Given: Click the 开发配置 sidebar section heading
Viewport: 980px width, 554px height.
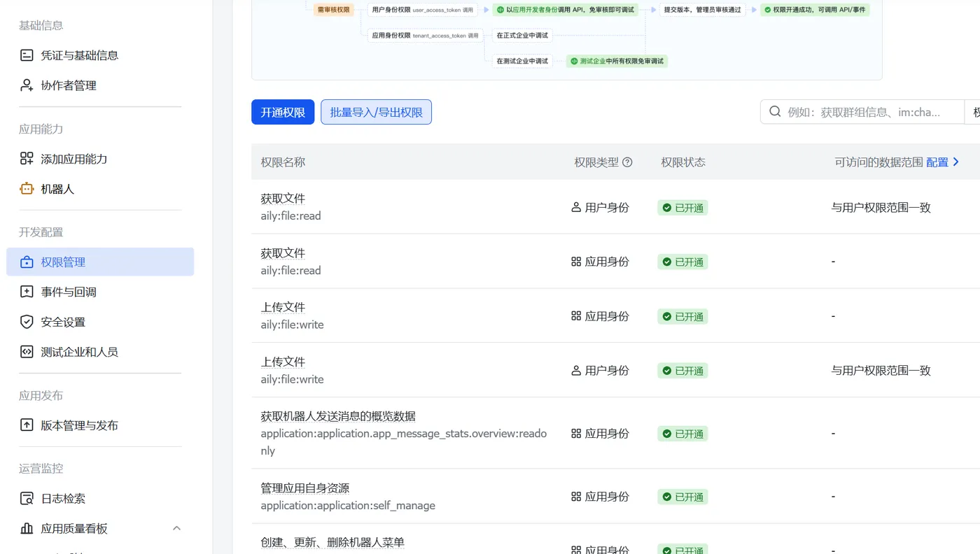Looking at the screenshot, I should coord(41,232).
